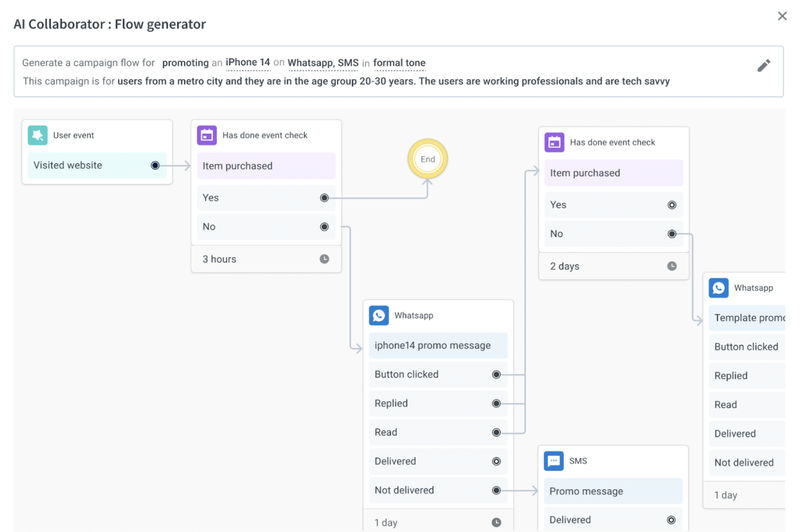This screenshot has height=532, width=801.
Task: Select the Yes branch connector on first event check
Action: (x=324, y=198)
